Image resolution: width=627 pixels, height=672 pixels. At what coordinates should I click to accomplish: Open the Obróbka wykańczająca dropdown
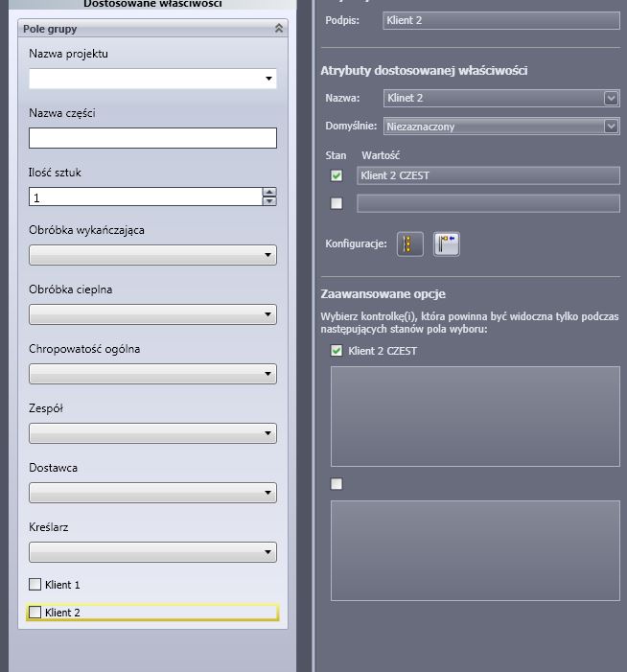click(152, 255)
